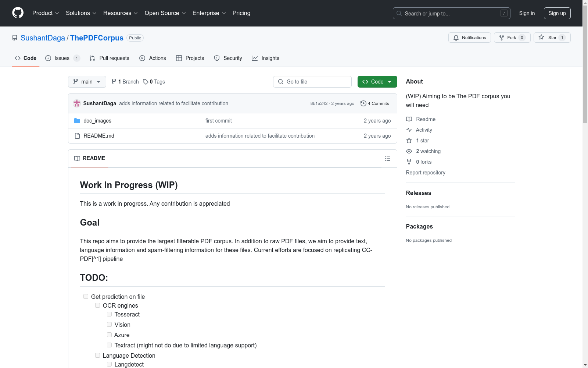Screen dimensions: 588x368
Task: Click the star icon beside 1 star
Action: pyautogui.click(x=409, y=141)
